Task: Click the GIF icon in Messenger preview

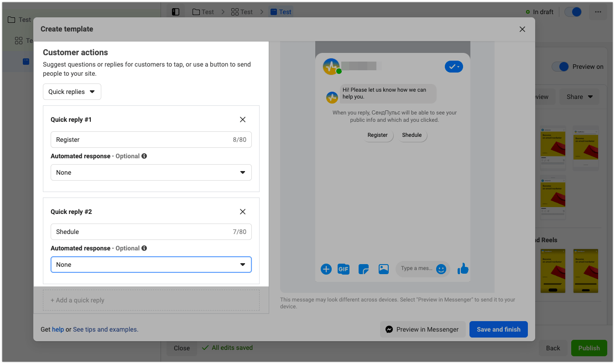Action: pos(344,269)
